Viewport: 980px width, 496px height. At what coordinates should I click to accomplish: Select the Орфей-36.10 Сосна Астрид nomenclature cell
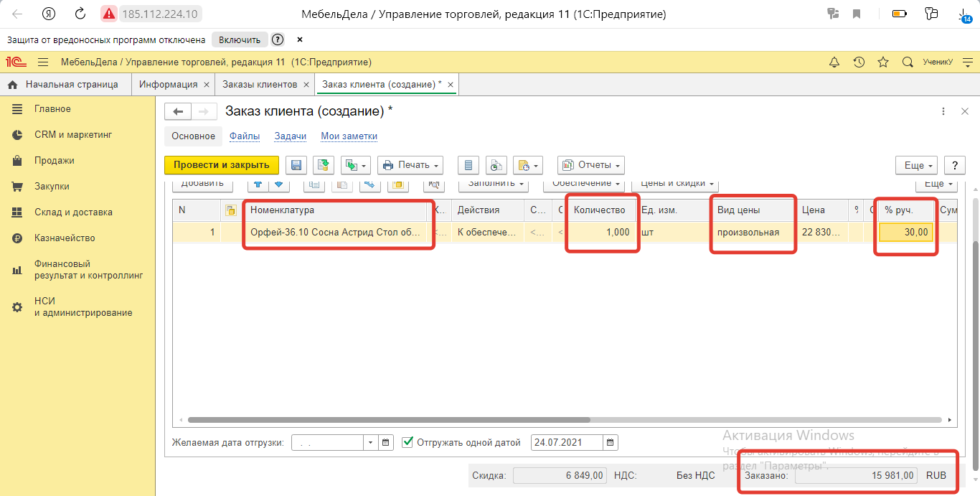tap(336, 232)
